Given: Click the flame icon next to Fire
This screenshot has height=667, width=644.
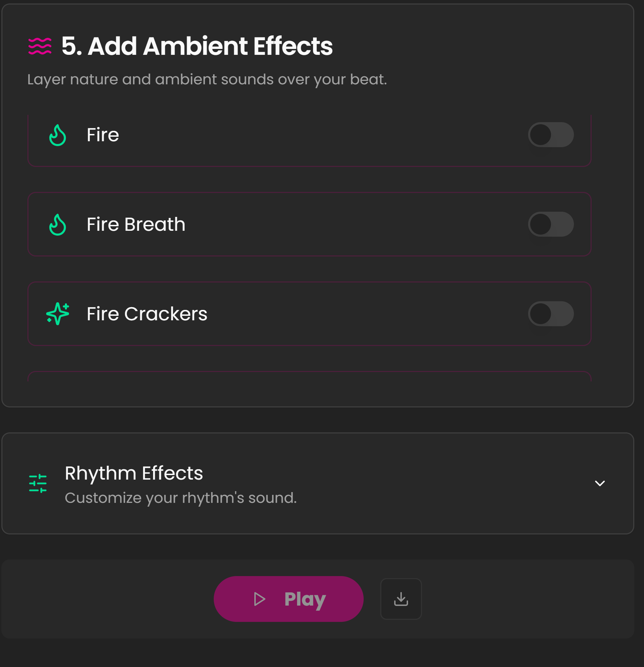Looking at the screenshot, I should click(x=58, y=135).
